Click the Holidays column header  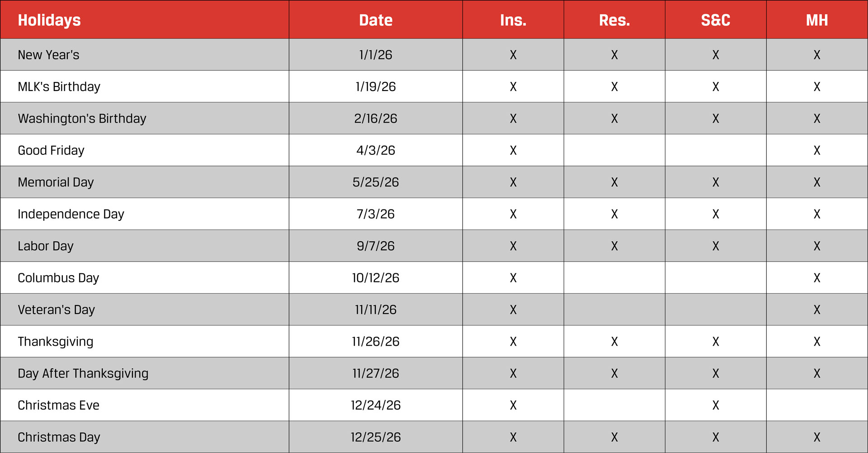coord(49,20)
